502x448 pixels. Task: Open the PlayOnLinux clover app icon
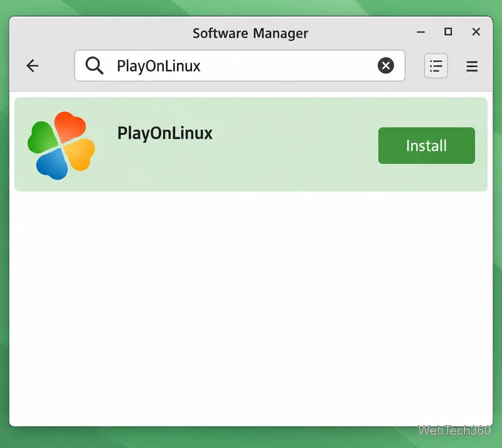tap(61, 146)
